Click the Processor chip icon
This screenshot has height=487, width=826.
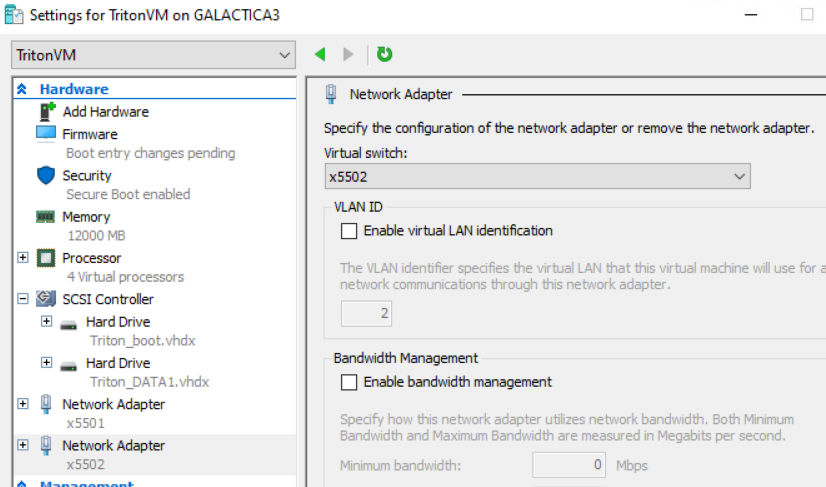pyautogui.click(x=46, y=258)
